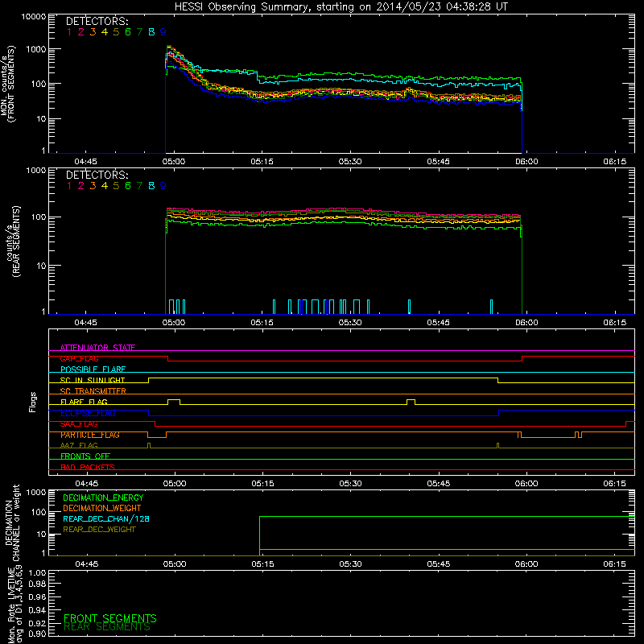Screen dimensions: 644x644
Task: Select red detector 1 in front segments legend
Action: pyautogui.click(x=69, y=32)
